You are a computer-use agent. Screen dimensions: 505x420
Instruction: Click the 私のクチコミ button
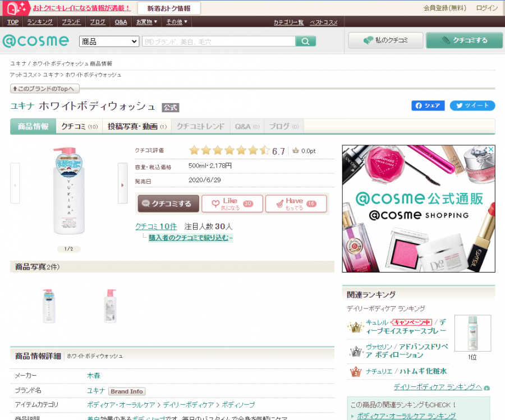click(385, 40)
